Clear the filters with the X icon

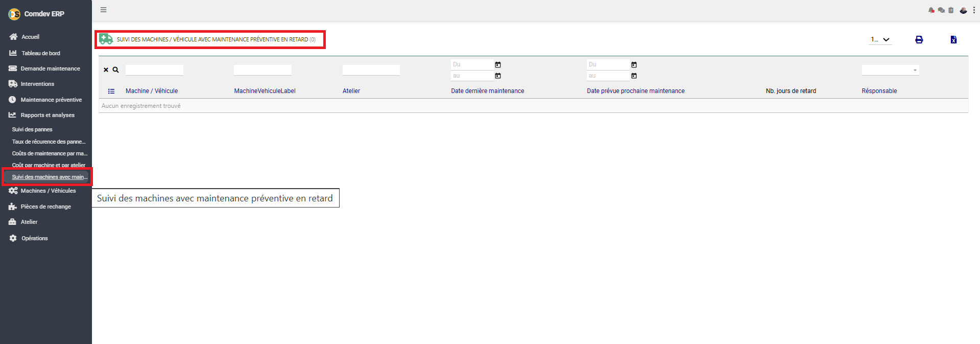pyautogui.click(x=106, y=70)
